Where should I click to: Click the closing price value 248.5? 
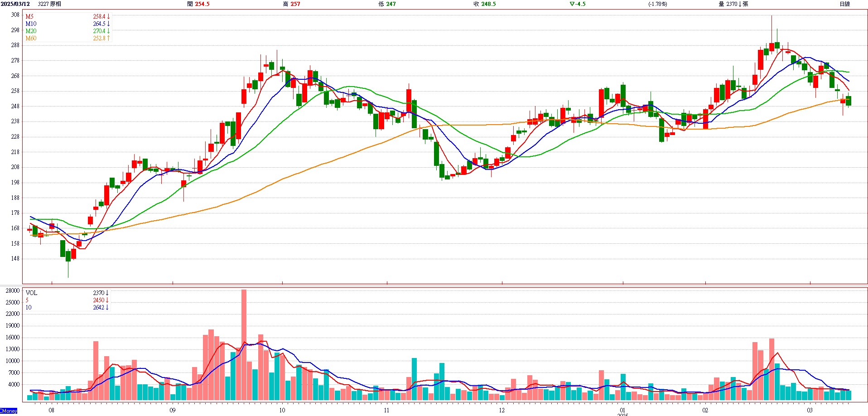point(488,4)
